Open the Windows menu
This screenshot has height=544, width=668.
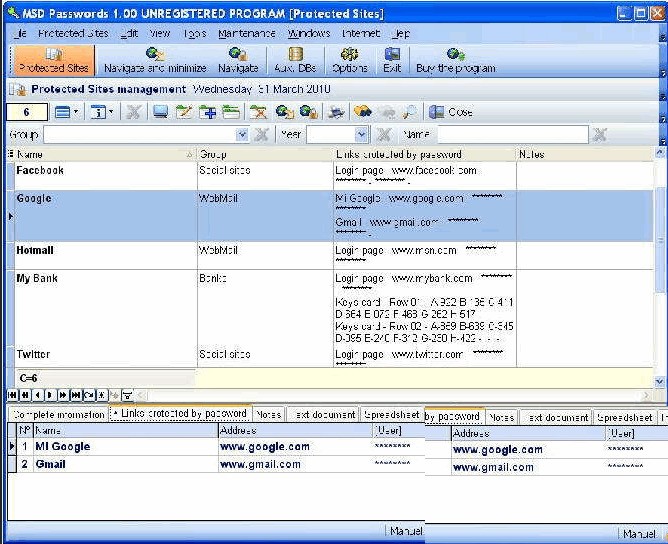click(309, 34)
